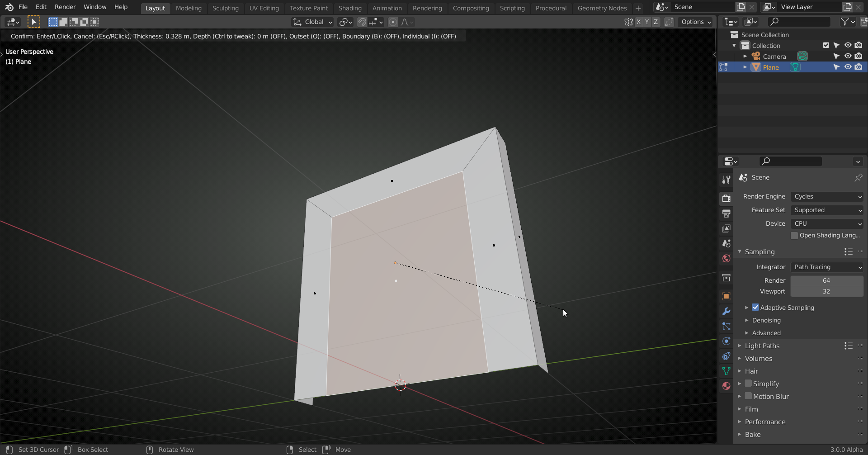This screenshot has height=455, width=868.
Task: Hide the Camera object in viewport
Action: pos(848,56)
